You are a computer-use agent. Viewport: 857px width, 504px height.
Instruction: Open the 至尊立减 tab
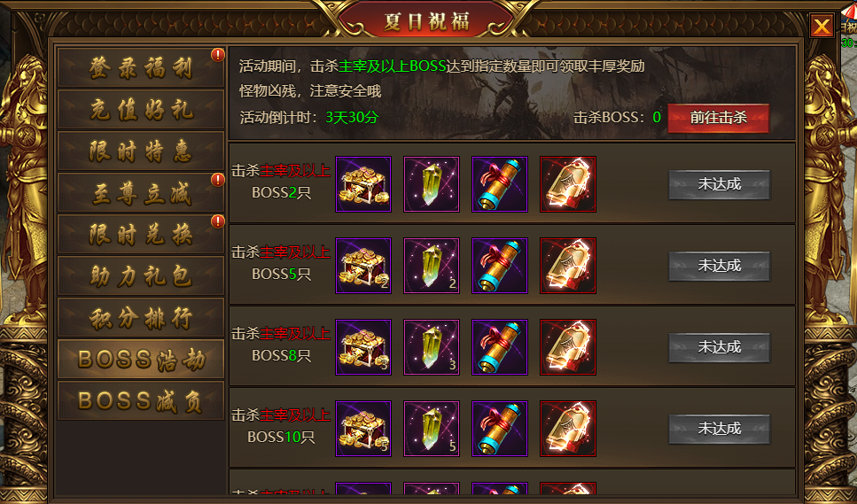[141, 193]
